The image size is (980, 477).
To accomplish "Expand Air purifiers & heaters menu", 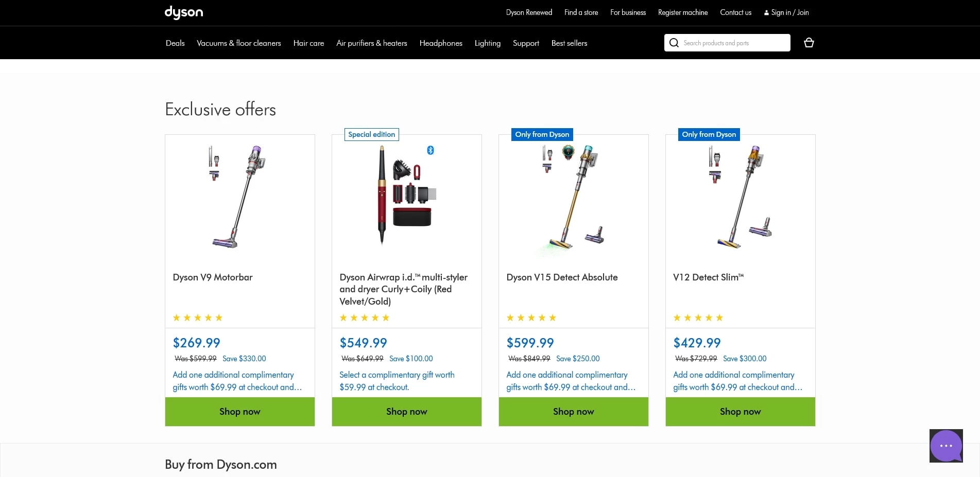I will click(x=371, y=43).
